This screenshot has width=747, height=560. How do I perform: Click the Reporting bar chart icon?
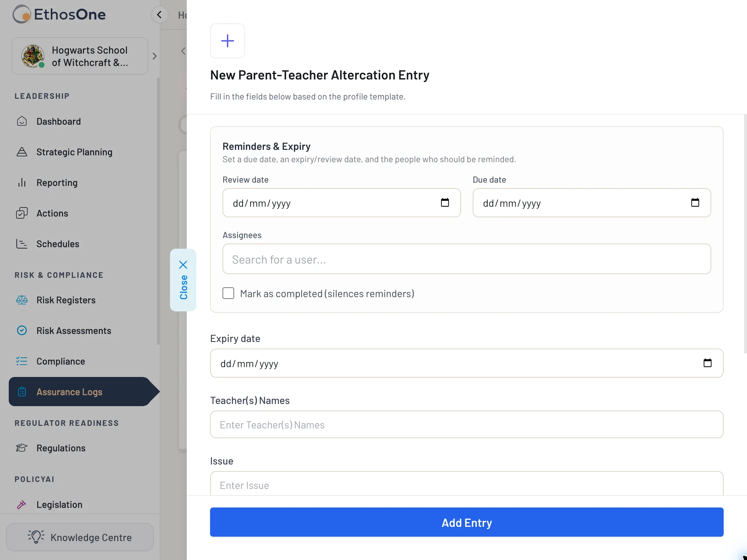click(22, 183)
